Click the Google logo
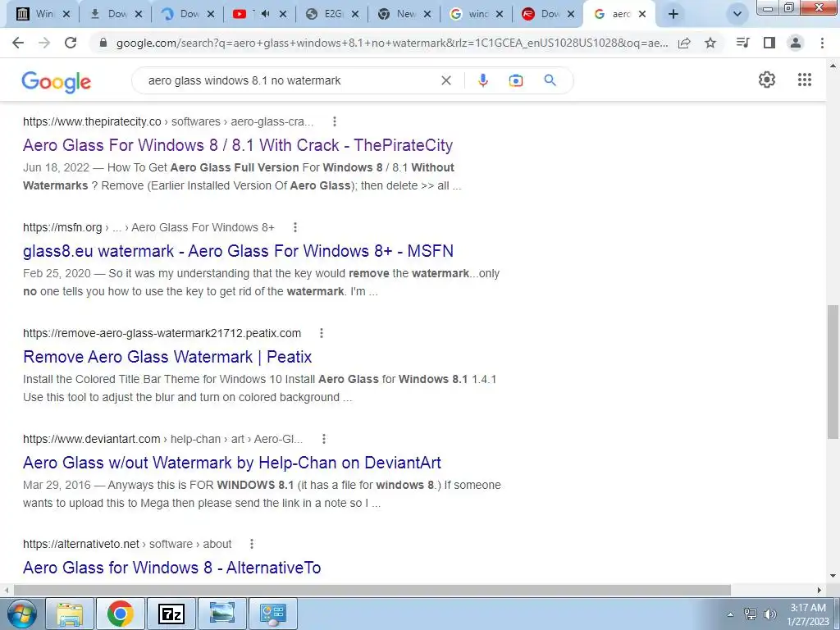840x630 pixels. [x=57, y=81]
